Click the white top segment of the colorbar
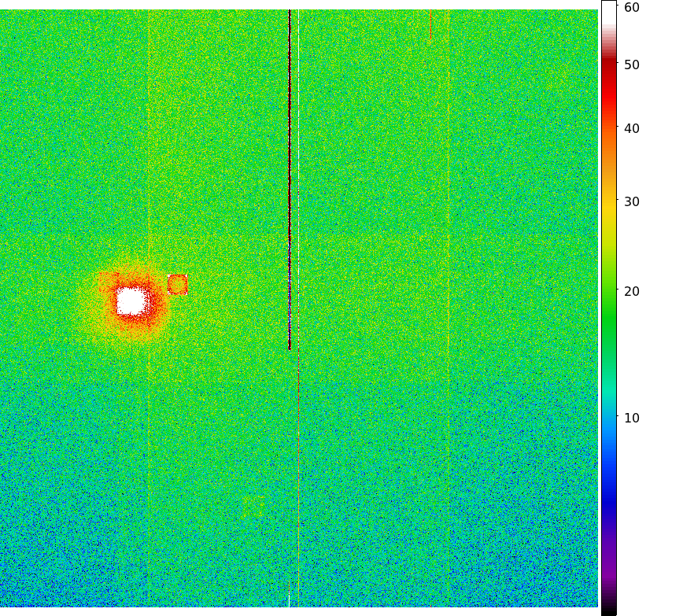683x616 pixels. coord(609,16)
